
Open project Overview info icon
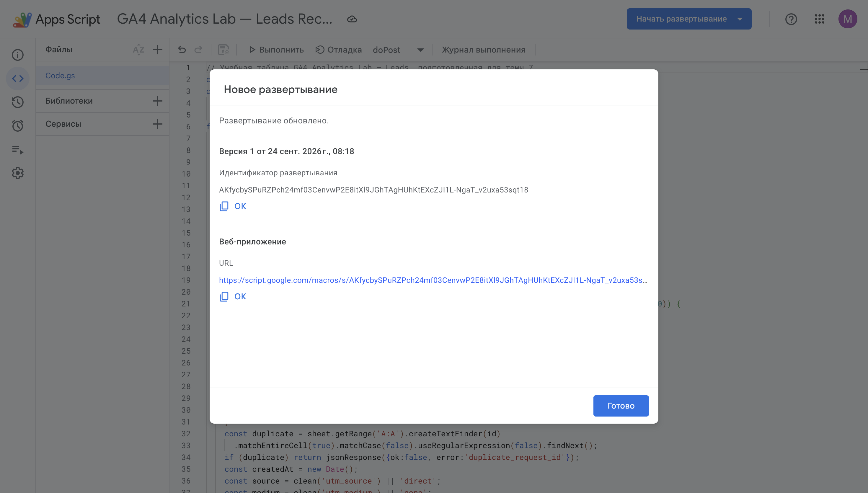[18, 55]
